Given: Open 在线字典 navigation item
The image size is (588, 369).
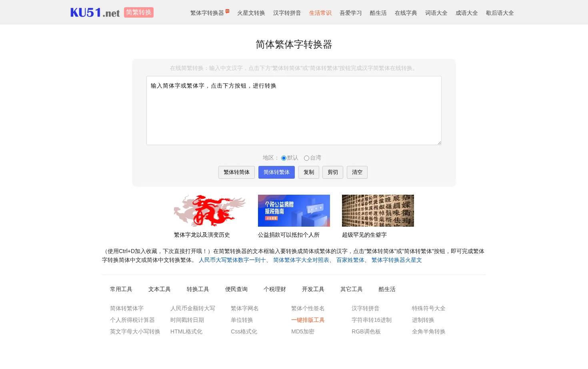Looking at the screenshot, I should pyautogui.click(x=406, y=13).
